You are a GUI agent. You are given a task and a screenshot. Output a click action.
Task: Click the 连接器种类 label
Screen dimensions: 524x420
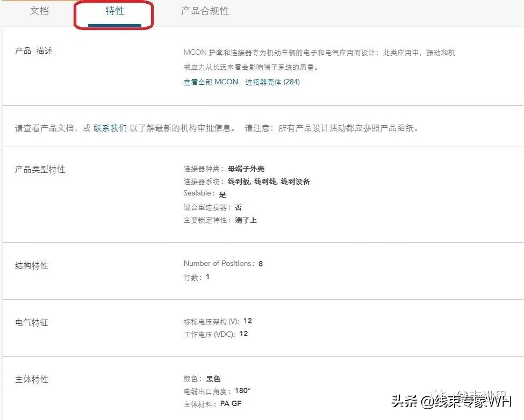pyautogui.click(x=204, y=169)
